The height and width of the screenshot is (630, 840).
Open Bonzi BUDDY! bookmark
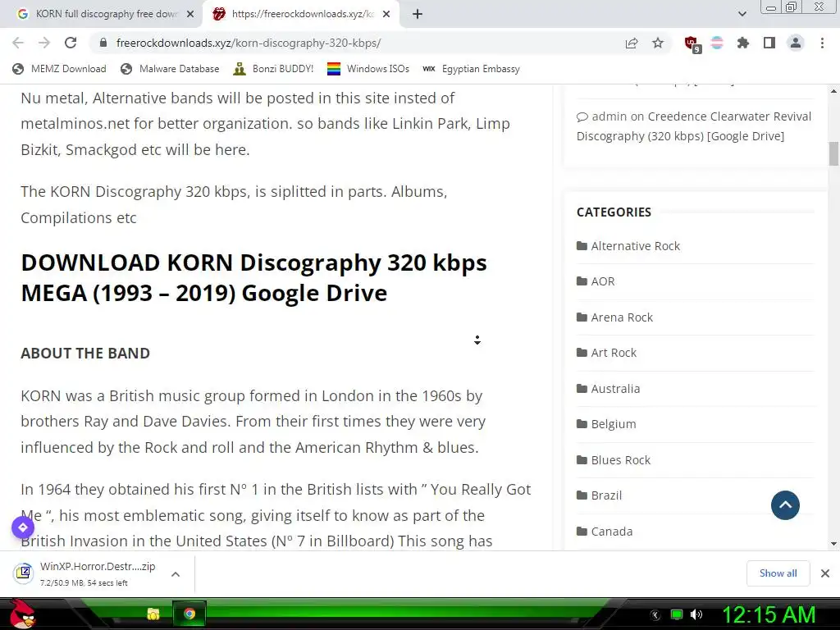(x=273, y=69)
